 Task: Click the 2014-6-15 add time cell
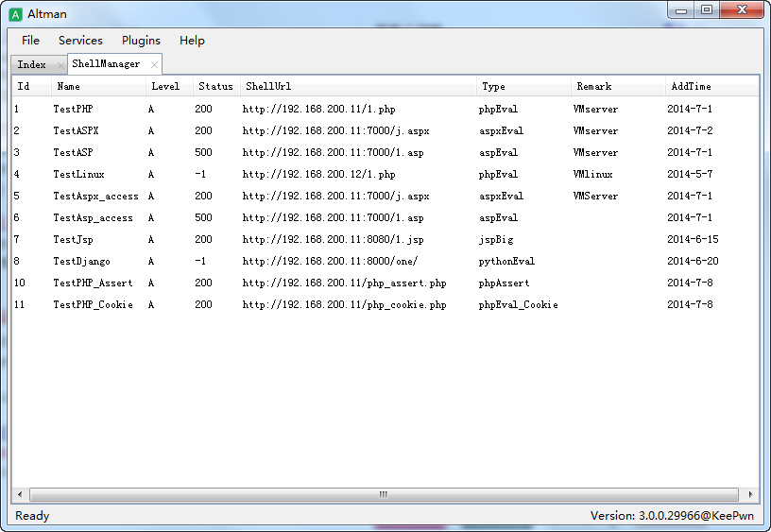pyautogui.click(x=693, y=239)
